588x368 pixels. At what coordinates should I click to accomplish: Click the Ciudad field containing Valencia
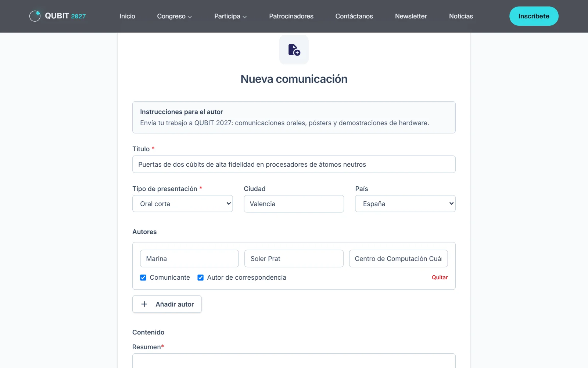(x=294, y=204)
